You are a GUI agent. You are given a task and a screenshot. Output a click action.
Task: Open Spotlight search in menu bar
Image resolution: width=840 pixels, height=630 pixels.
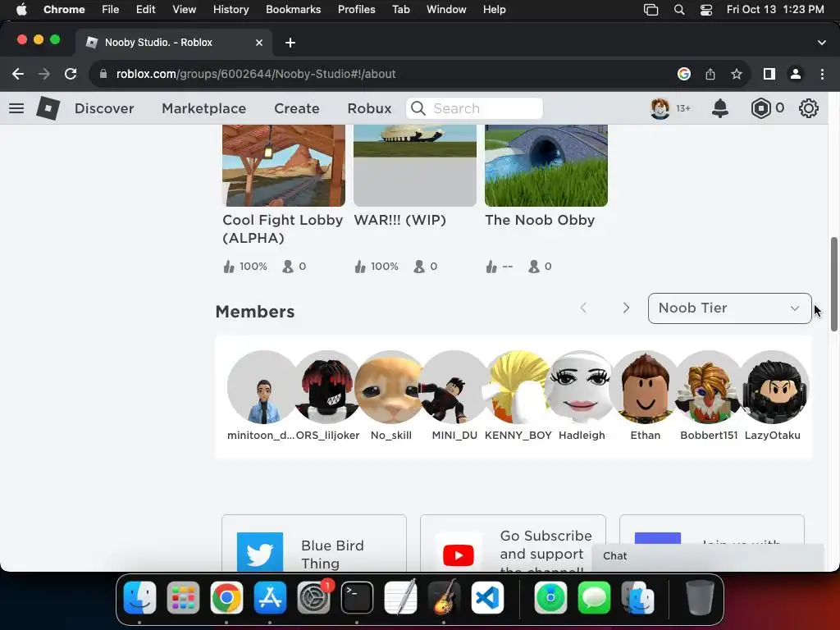pyautogui.click(x=678, y=10)
